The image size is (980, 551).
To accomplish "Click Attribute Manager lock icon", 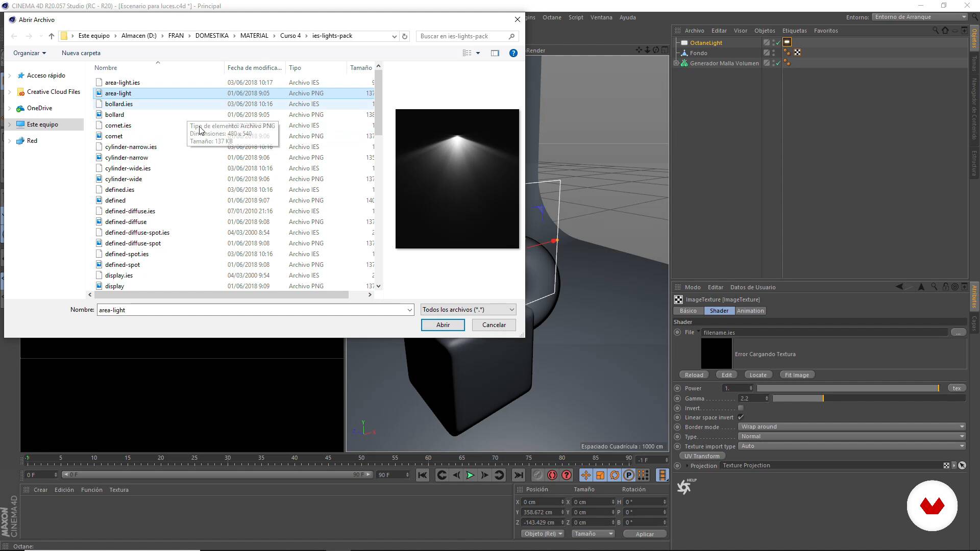I will coord(945,287).
